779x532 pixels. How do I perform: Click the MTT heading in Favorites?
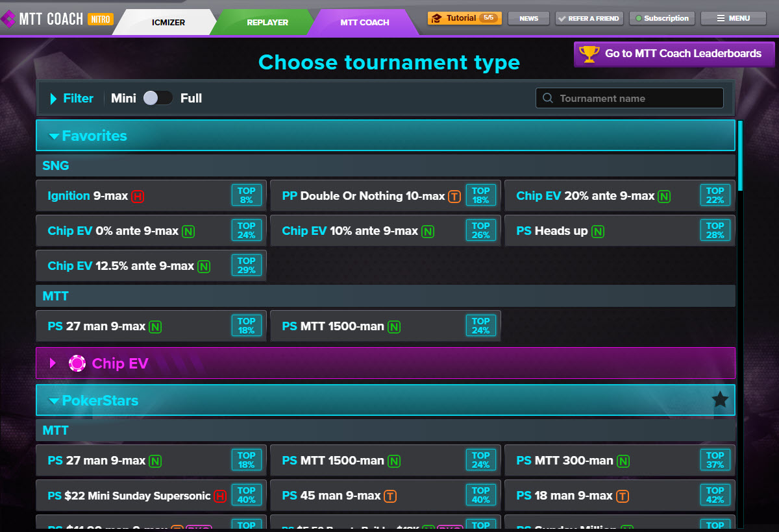coord(56,296)
